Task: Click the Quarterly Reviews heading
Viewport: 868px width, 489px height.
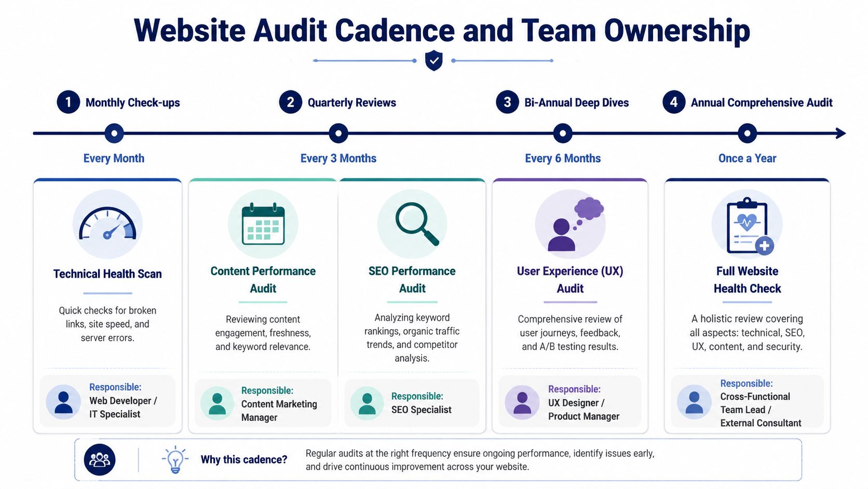Action: point(352,102)
